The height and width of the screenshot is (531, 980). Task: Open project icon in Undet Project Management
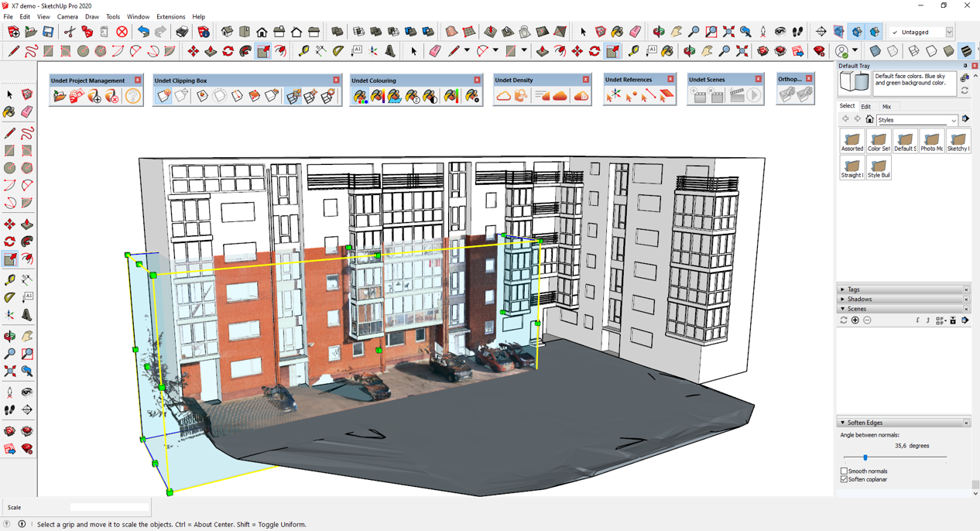60,96
